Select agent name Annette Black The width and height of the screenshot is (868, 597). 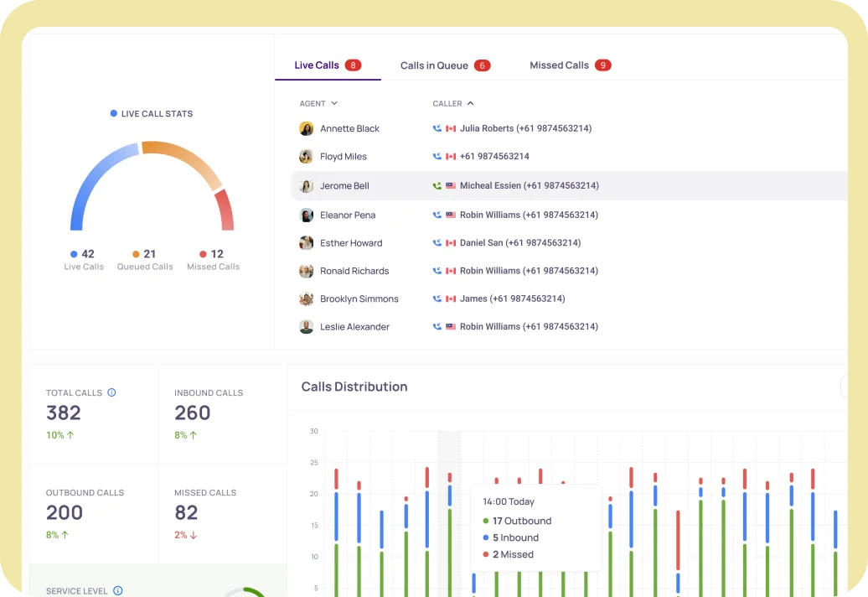click(349, 128)
